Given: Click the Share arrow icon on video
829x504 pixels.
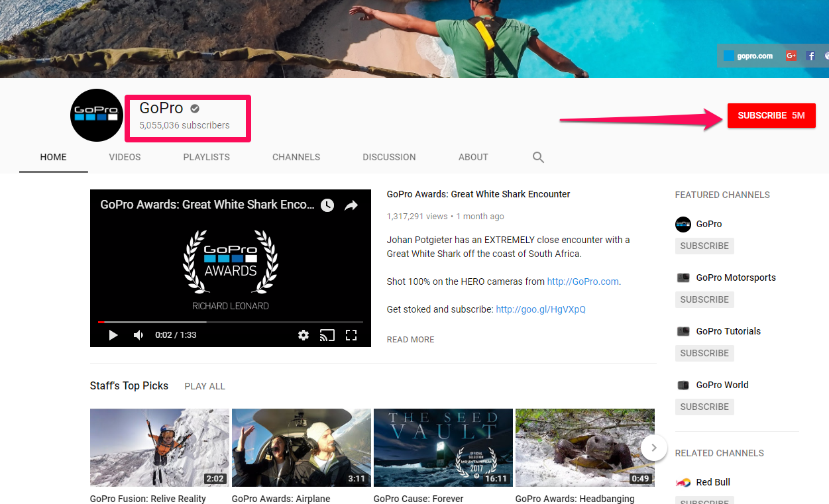Looking at the screenshot, I should point(351,205).
